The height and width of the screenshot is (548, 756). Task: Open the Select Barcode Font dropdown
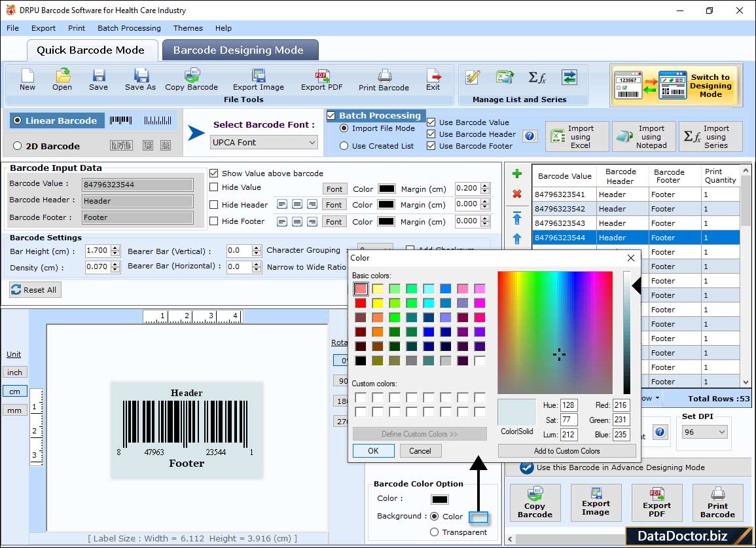click(x=264, y=142)
